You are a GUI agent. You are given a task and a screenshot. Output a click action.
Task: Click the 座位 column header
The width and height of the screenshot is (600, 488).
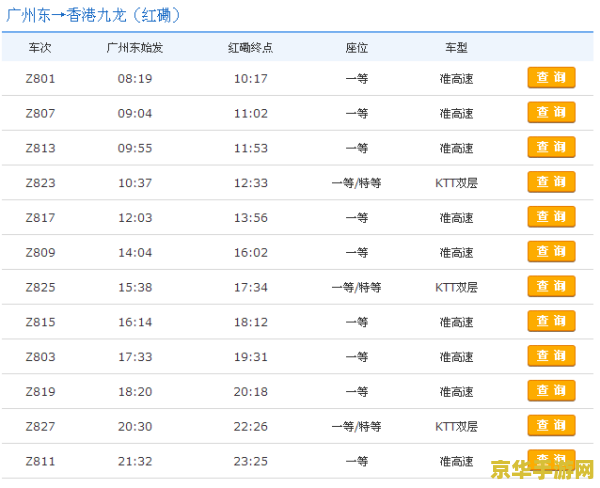pos(357,48)
